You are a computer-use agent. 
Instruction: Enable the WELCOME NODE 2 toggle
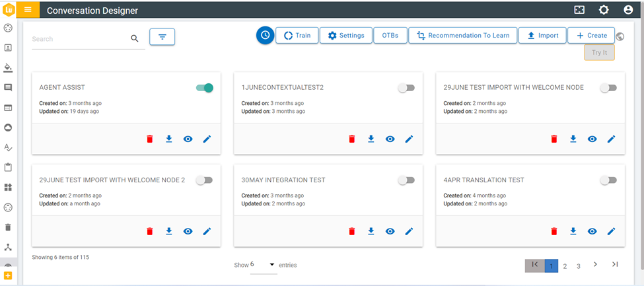pyautogui.click(x=204, y=180)
